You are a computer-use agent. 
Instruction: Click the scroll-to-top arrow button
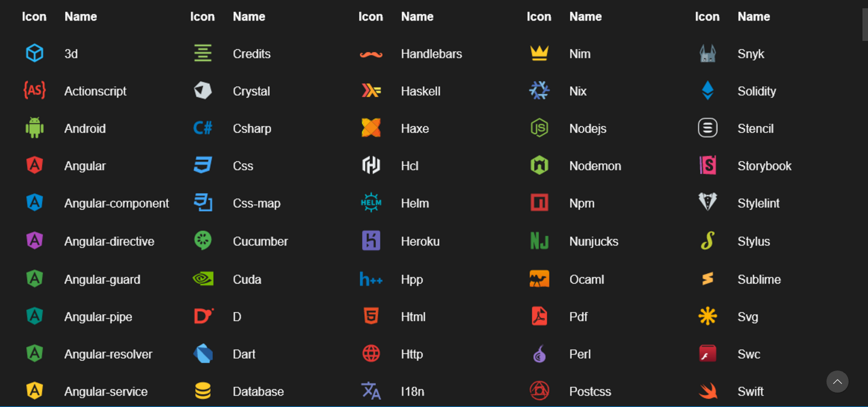(x=837, y=382)
